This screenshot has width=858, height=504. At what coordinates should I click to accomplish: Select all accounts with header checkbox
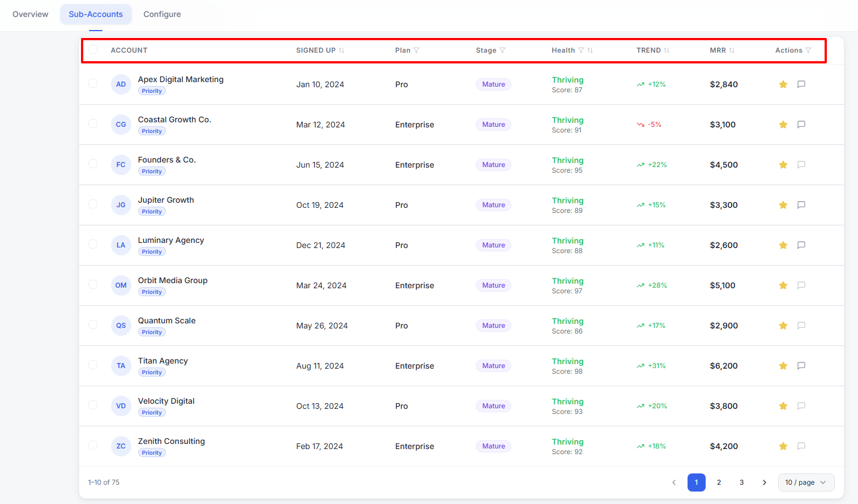[93, 50]
